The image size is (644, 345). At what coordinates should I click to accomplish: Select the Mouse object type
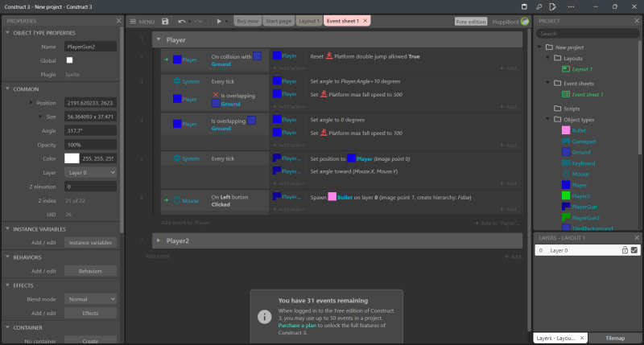[x=580, y=174]
